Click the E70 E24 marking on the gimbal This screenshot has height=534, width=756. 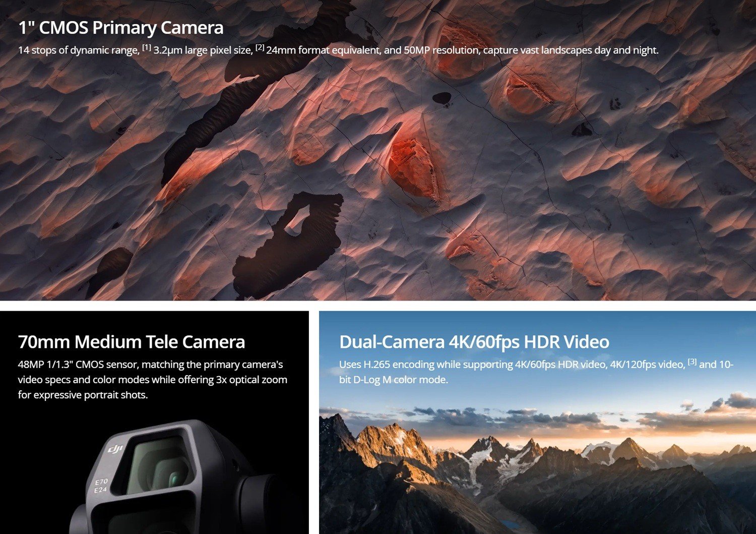[x=101, y=486]
